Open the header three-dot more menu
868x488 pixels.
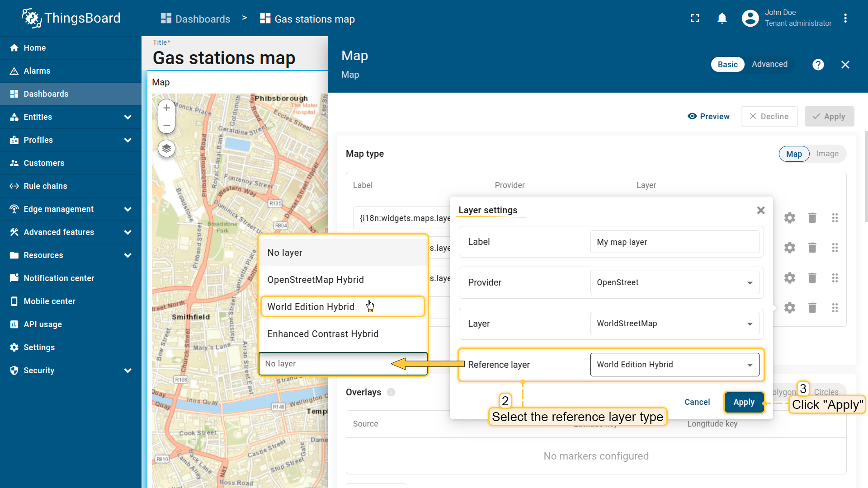[845, 19]
